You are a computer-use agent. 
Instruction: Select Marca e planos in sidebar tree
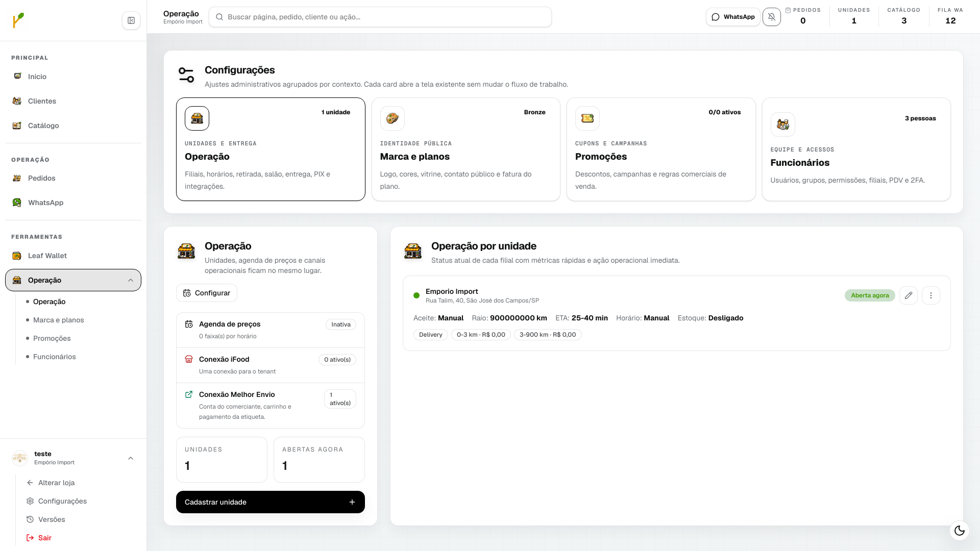[x=58, y=320]
